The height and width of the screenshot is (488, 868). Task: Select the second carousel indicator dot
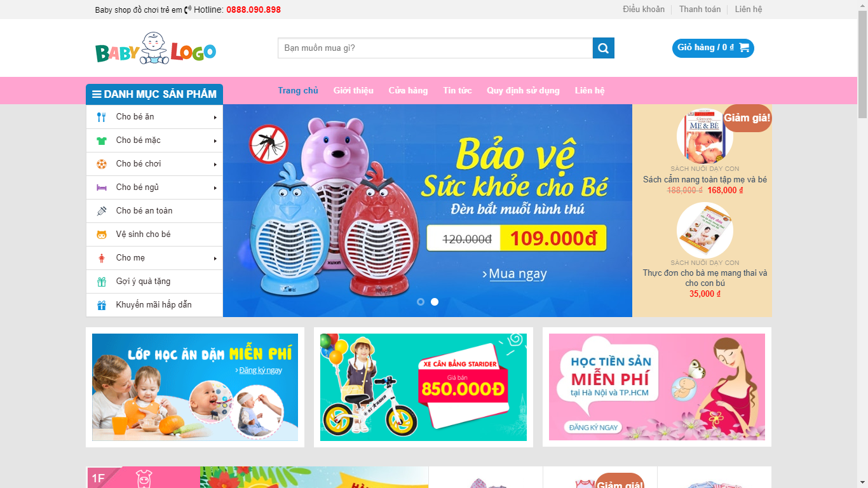click(x=435, y=302)
